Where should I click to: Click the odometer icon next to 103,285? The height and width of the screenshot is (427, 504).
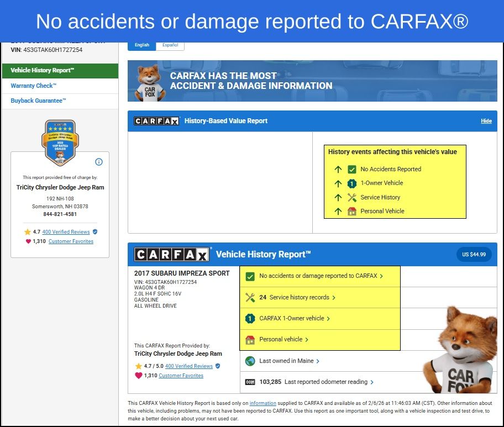tap(250, 382)
